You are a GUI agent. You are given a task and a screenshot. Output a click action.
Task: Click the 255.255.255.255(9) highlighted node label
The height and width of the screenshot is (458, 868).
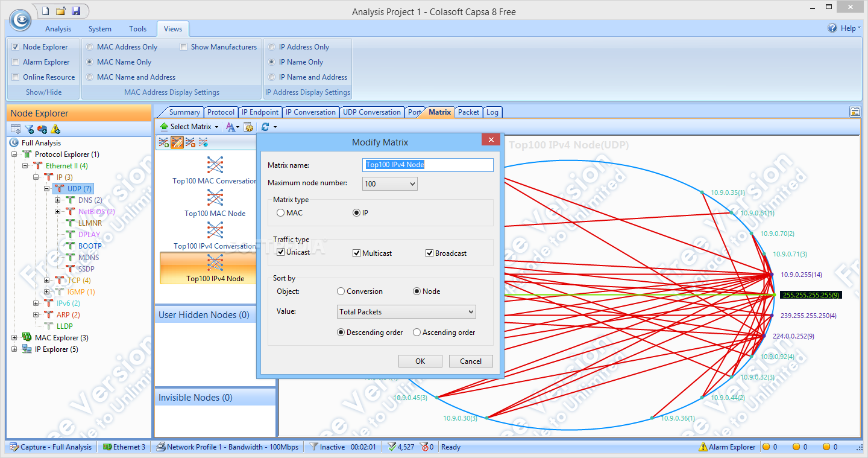click(811, 295)
